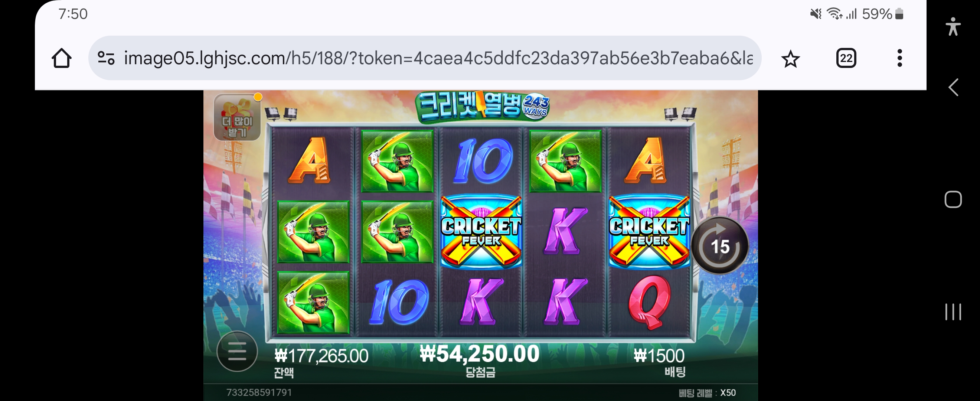The image size is (980, 401).
Task: Select the URL address bar text
Action: [x=438, y=58]
